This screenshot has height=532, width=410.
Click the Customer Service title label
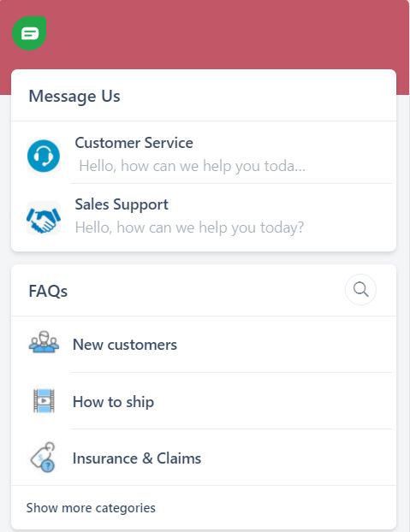(x=134, y=143)
